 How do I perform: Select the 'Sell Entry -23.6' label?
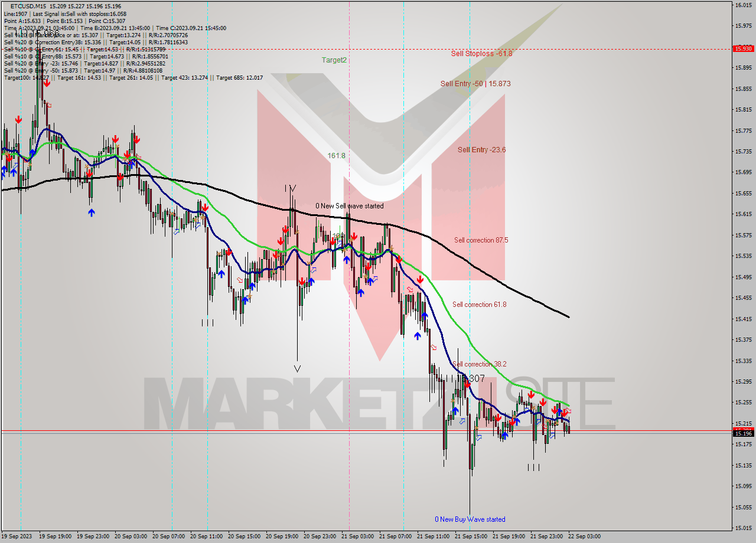pos(481,150)
